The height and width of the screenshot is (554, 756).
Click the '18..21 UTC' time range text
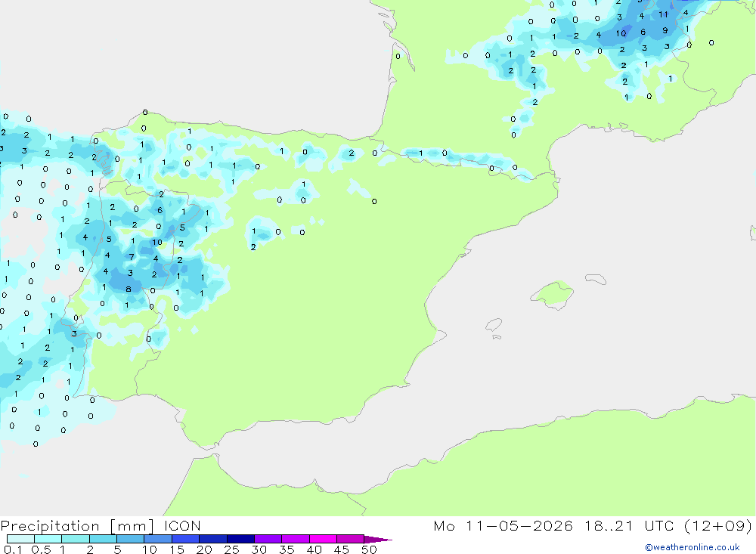coord(629,525)
